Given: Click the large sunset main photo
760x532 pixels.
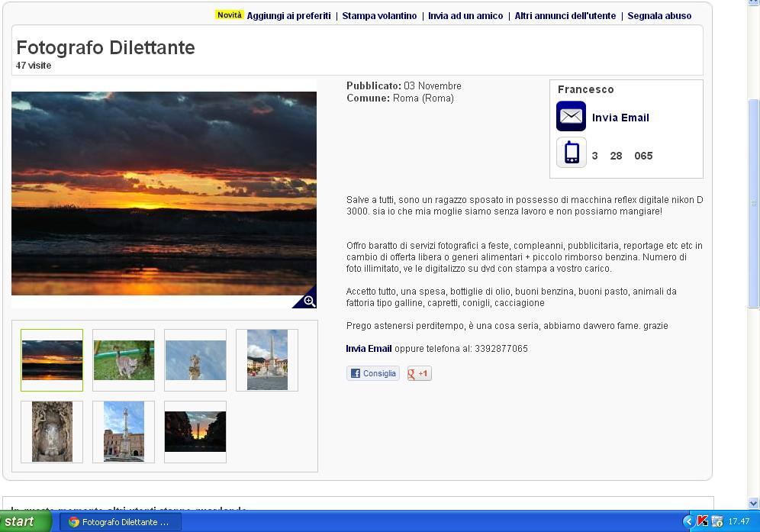Looking at the screenshot, I should point(164,194).
